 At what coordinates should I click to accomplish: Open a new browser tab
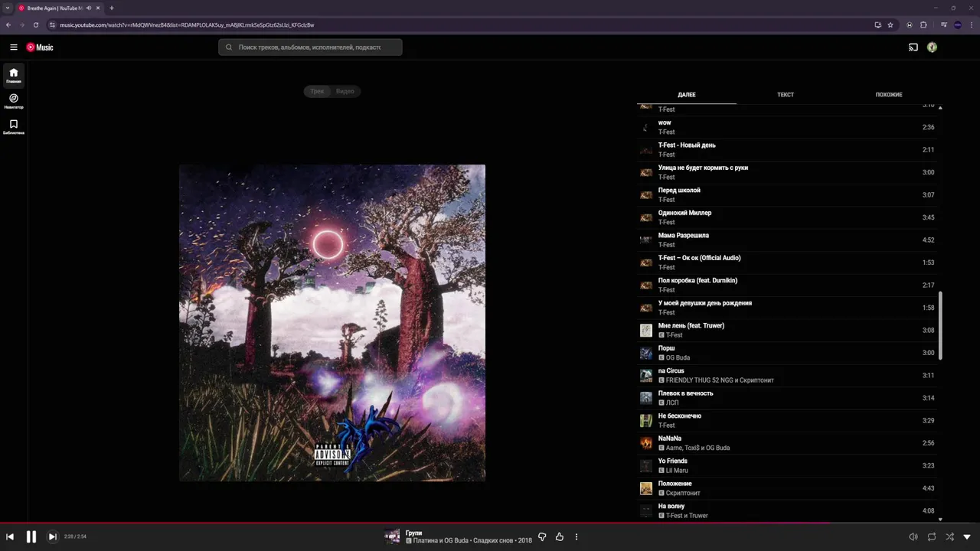point(112,8)
